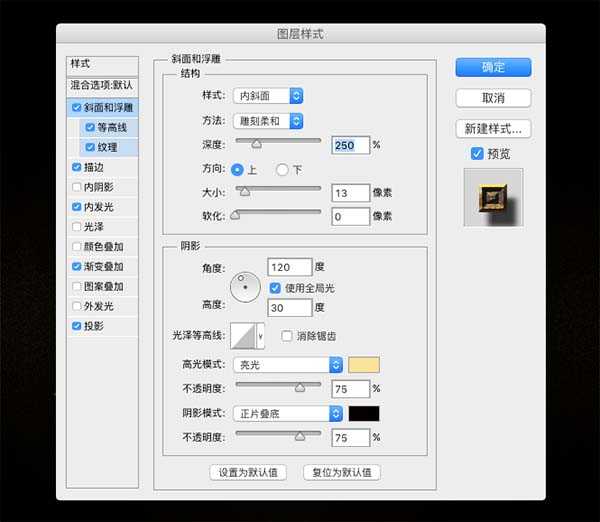Image resolution: width=600 pixels, height=522 pixels.
Task: Open the 阴影模式 dropdown showing 正片叠底
Action: 288,414
